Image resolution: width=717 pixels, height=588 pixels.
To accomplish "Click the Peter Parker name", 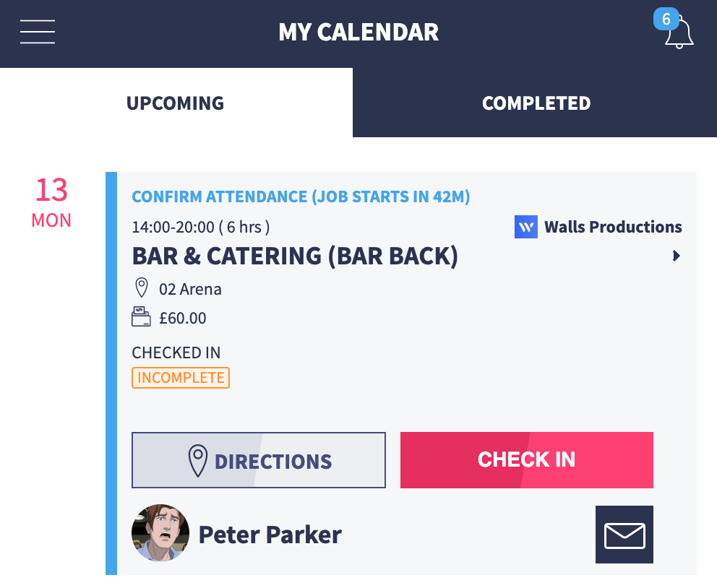I will (x=270, y=535).
